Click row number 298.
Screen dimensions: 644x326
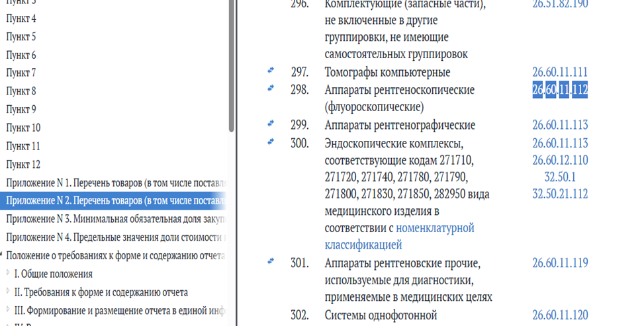tap(300, 90)
